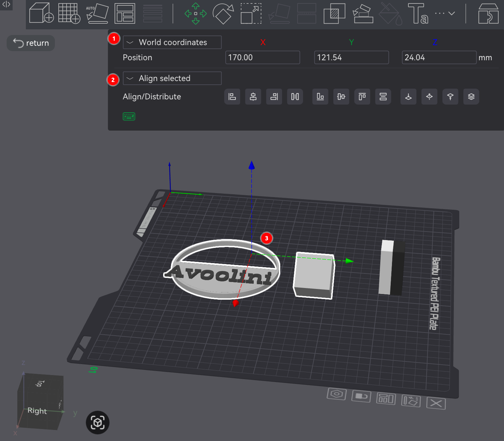The image size is (504, 441).
Task: Click the align Z top icon
Action: pos(450,97)
